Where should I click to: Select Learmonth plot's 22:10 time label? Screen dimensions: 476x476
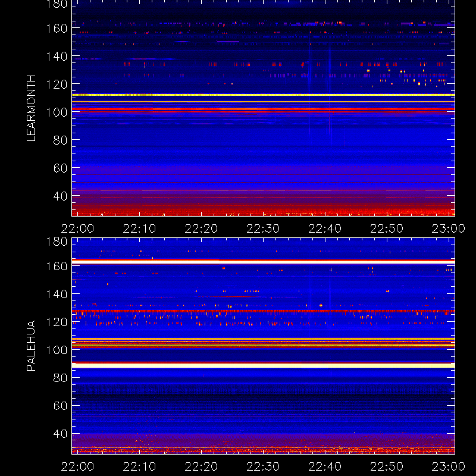[139, 228]
